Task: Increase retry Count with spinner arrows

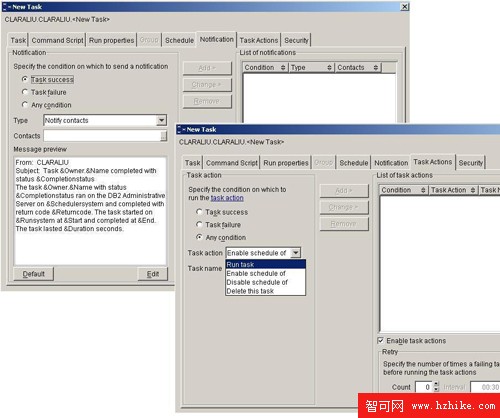Action: coord(436,385)
